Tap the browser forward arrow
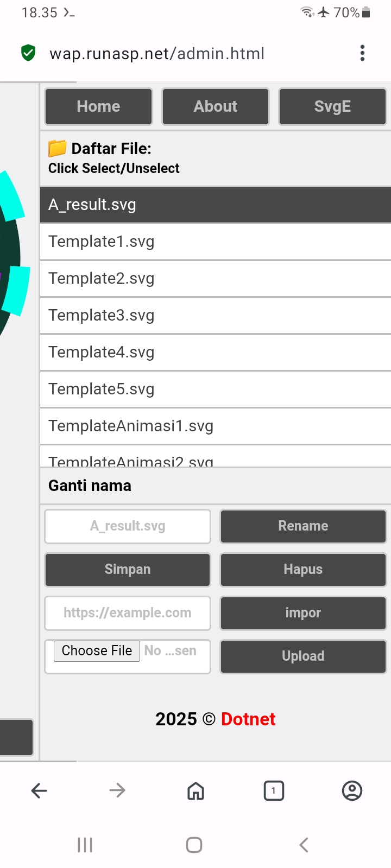The width and height of the screenshot is (391, 868). pyautogui.click(x=117, y=790)
